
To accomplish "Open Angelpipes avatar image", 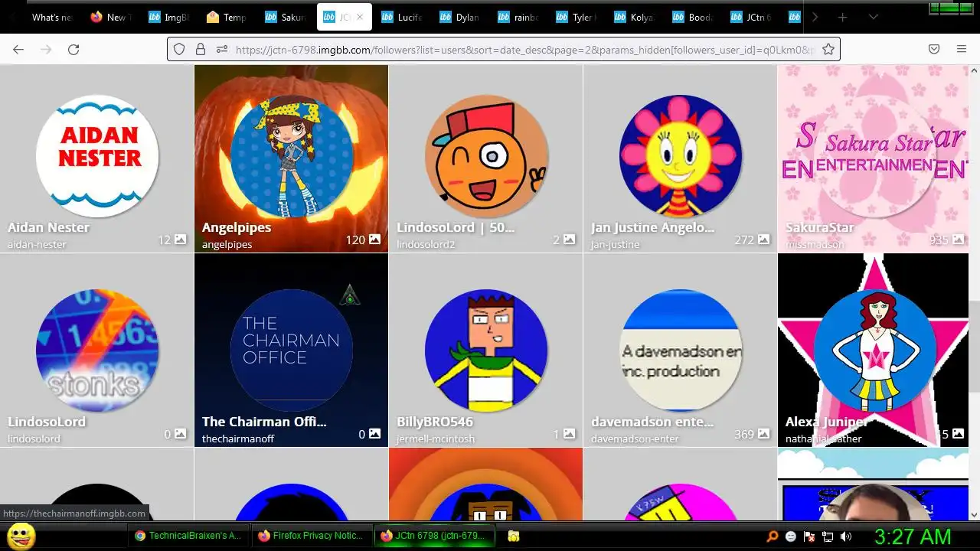I will 292,156.
